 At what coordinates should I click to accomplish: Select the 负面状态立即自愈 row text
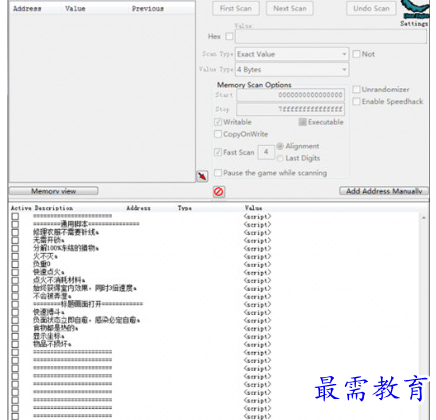86,320
